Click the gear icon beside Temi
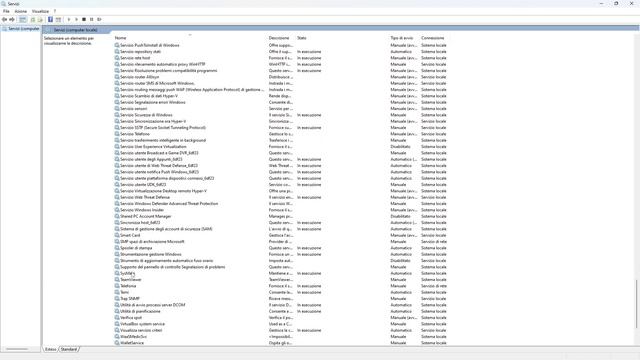Screen dimensions: 640x360 pyautogui.click(x=117, y=292)
